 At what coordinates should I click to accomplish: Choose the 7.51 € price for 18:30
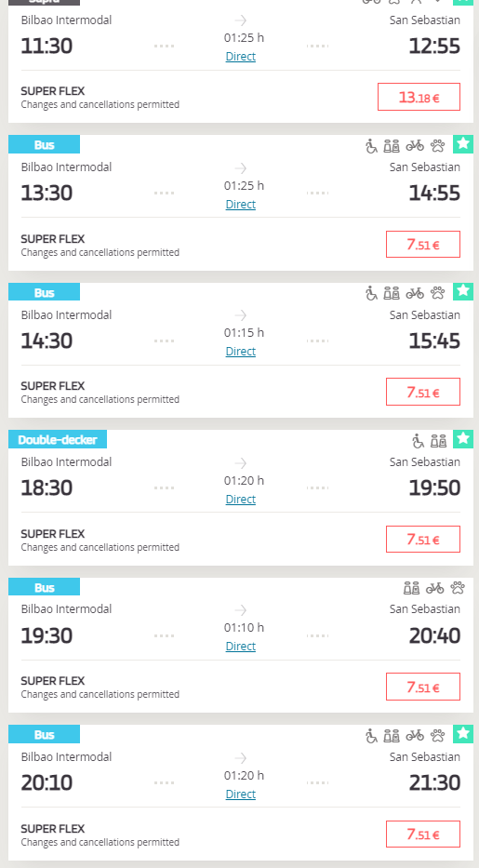423,540
